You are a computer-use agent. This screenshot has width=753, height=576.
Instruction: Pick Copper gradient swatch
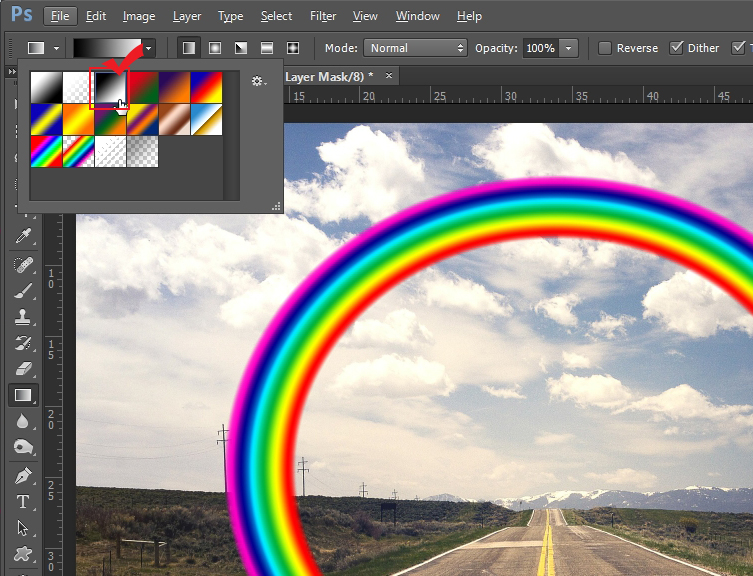coord(175,120)
